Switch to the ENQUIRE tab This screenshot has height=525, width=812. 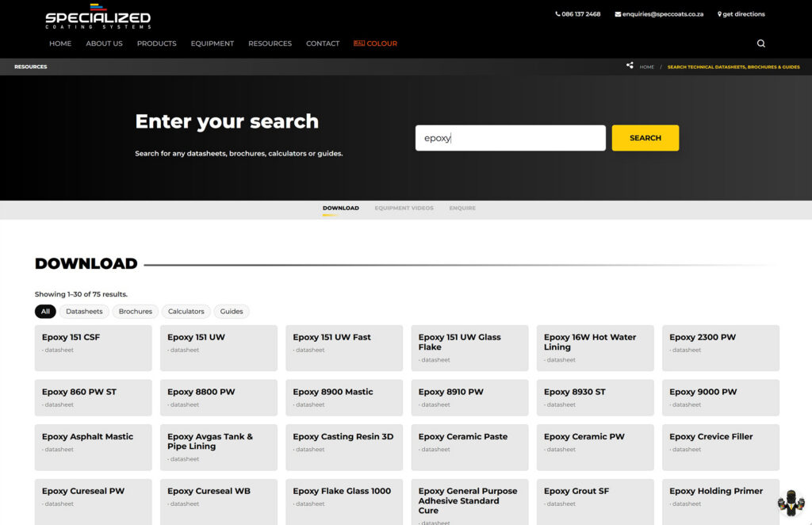(462, 208)
